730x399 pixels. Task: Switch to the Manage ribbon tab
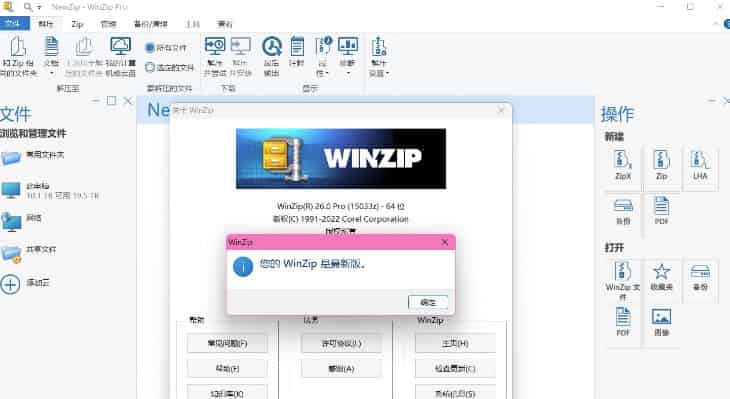click(x=108, y=24)
